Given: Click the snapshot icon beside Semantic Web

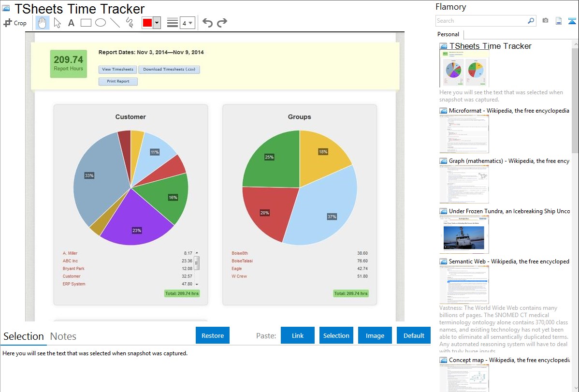Looking at the screenshot, I should pos(443,261).
